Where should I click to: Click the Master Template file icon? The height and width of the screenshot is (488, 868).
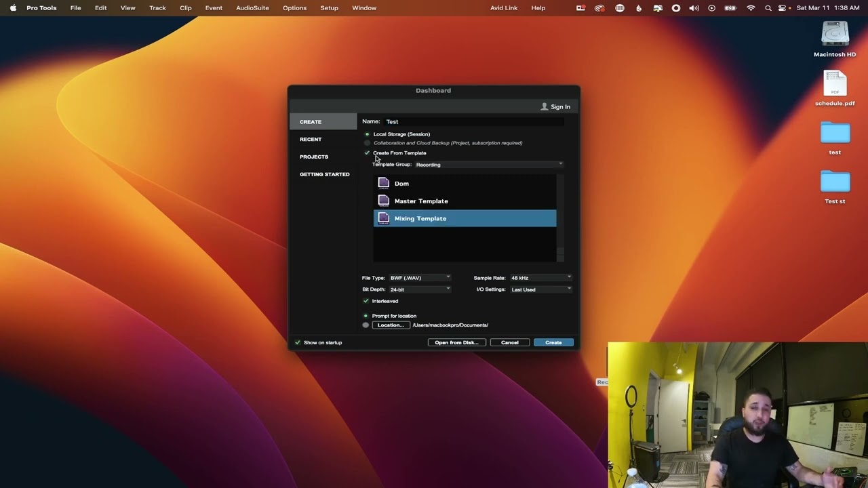click(x=383, y=201)
